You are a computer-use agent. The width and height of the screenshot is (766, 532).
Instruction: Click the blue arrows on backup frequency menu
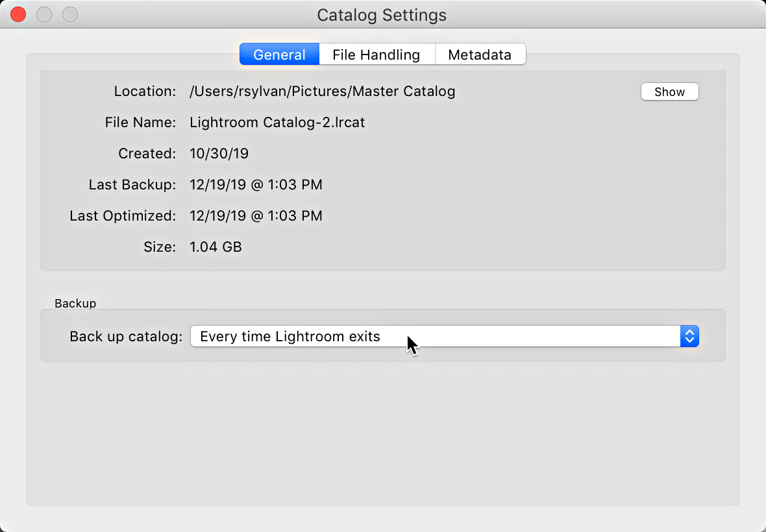click(689, 337)
